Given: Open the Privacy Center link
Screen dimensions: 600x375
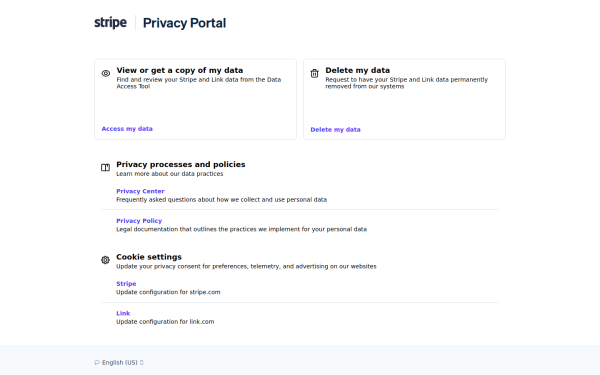Looking at the screenshot, I should click(x=140, y=191).
